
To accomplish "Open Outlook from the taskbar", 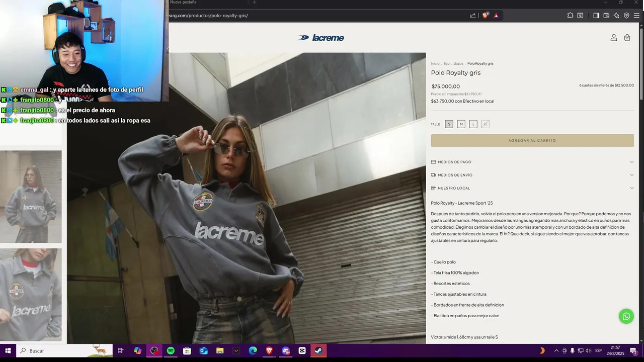I will (x=203, y=350).
